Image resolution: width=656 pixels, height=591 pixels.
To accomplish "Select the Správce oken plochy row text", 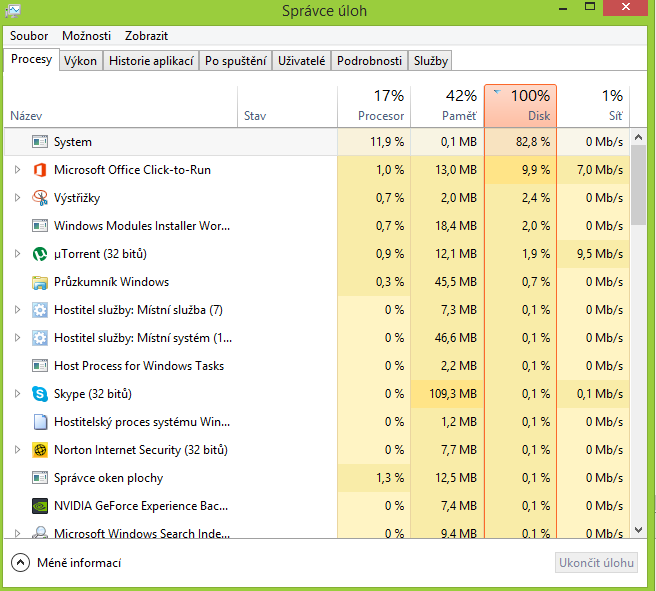I will tap(108, 478).
